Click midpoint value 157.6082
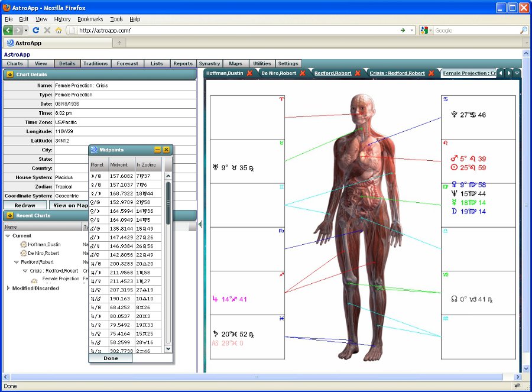 tap(121, 176)
